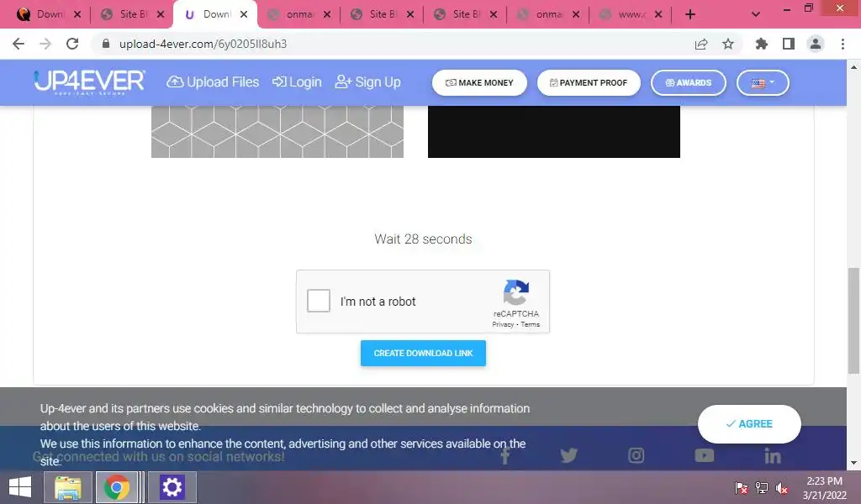Open a new browser tab
The image size is (861, 504).
point(690,14)
